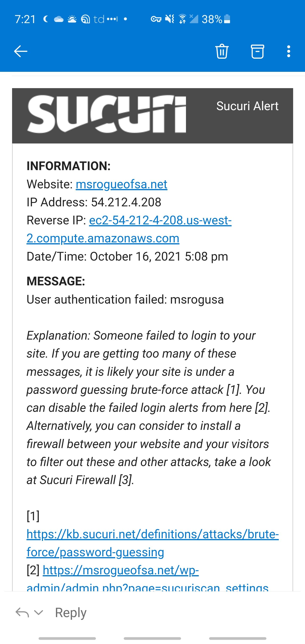Open the msrogueofsa.net website link
The height and width of the screenshot is (644, 305).
[122, 184]
